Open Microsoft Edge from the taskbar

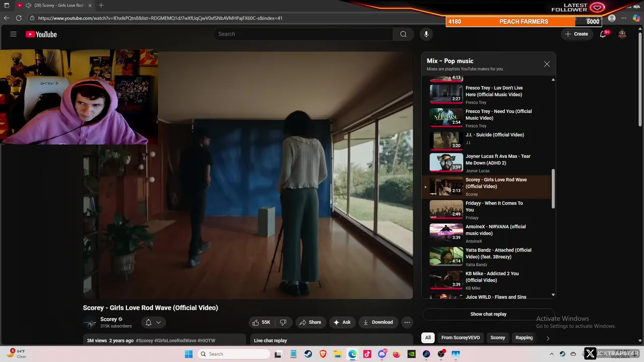click(x=353, y=354)
